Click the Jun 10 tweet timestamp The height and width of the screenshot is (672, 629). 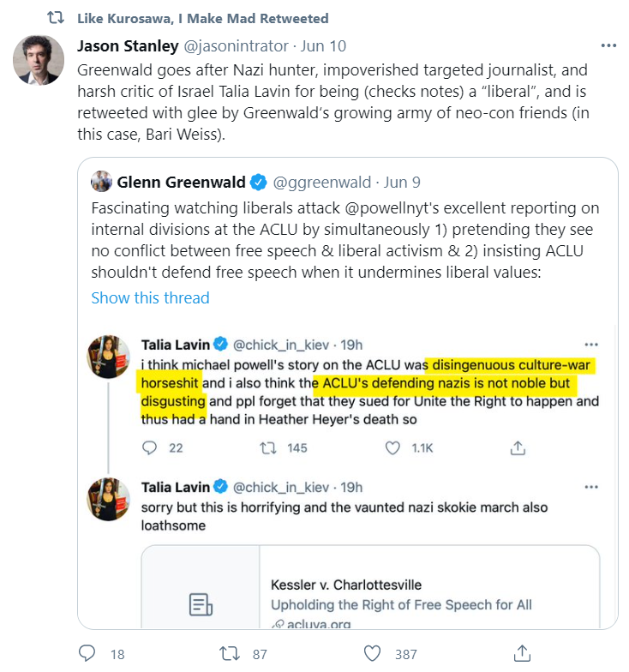323,46
